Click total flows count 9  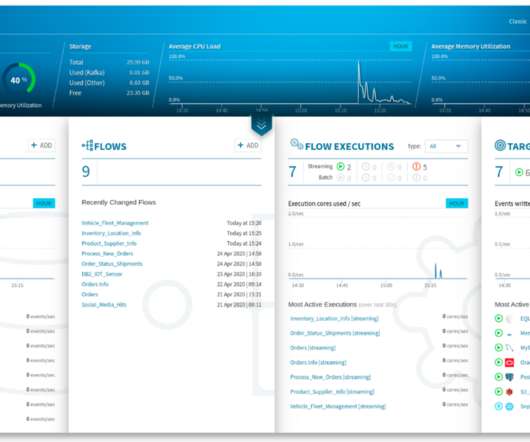(86, 172)
